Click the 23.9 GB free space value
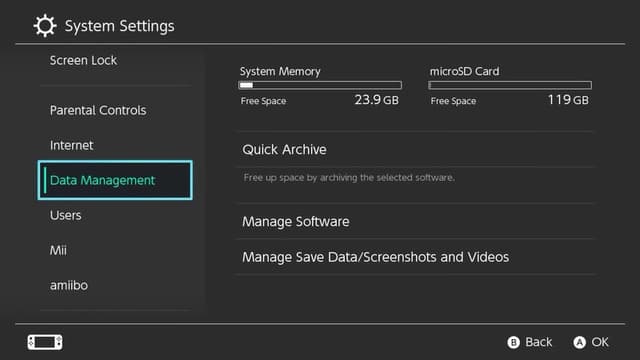Image resolution: width=640 pixels, height=360 pixels. click(x=376, y=100)
